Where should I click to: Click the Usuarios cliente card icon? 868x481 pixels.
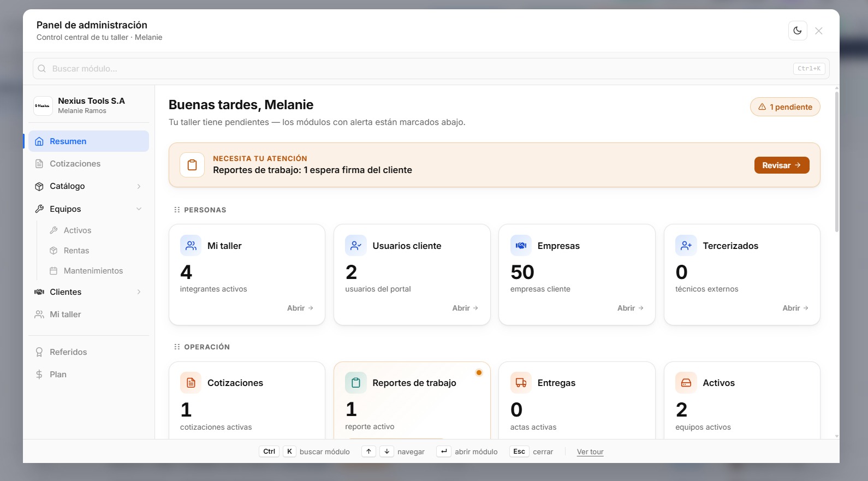coord(356,246)
